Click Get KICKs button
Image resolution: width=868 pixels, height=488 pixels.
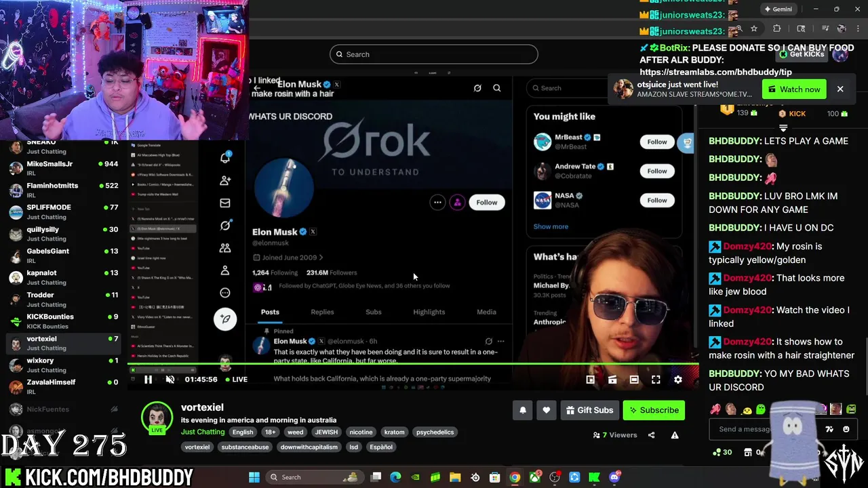click(x=802, y=54)
